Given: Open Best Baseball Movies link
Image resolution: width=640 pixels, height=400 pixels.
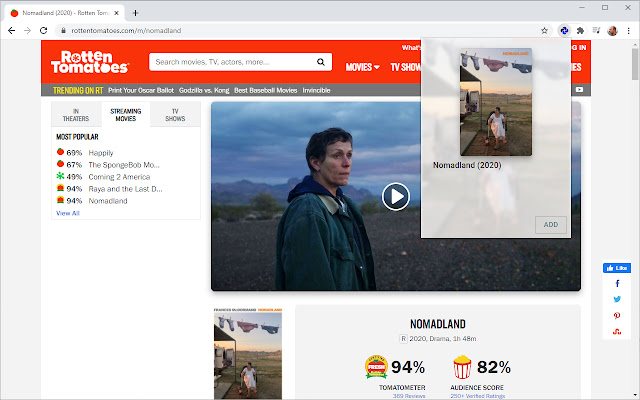Looking at the screenshot, I should [x=266, y=90].
